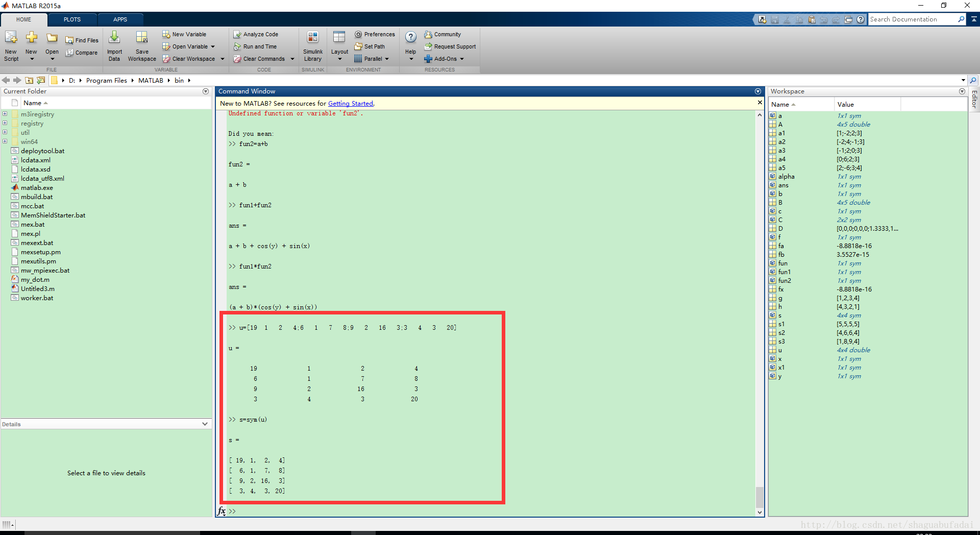Screen dimensions: 980x535
Task: Click Set Path
Action: pyautogui.click(x=370, y=46)
